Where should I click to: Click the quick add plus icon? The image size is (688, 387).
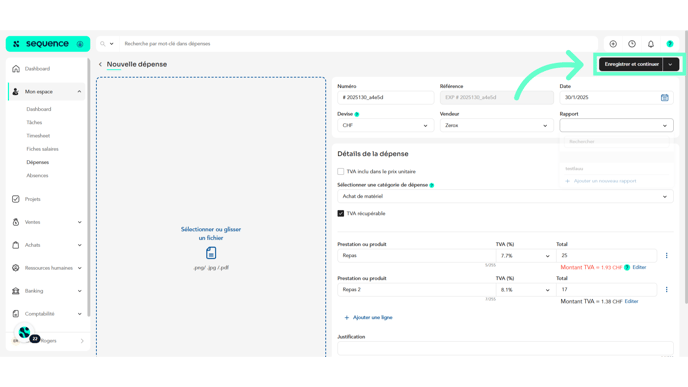tap(613, 44)
